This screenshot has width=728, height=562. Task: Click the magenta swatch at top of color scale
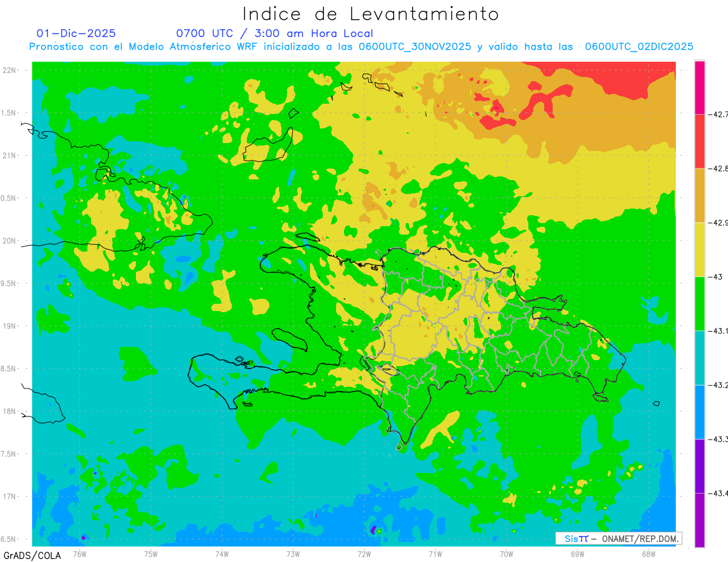699,87
